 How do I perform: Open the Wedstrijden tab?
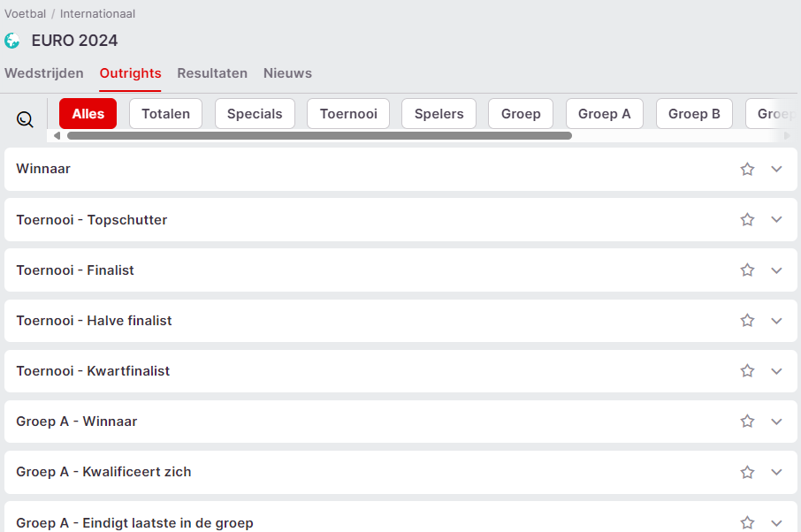pyautogui.click(x=44, y=73)
